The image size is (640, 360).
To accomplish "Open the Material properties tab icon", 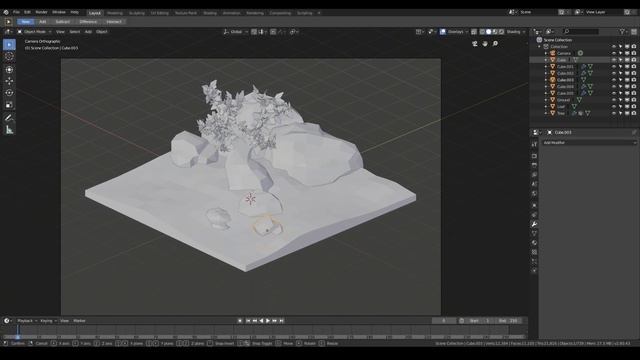I will (x=534, y=243).
